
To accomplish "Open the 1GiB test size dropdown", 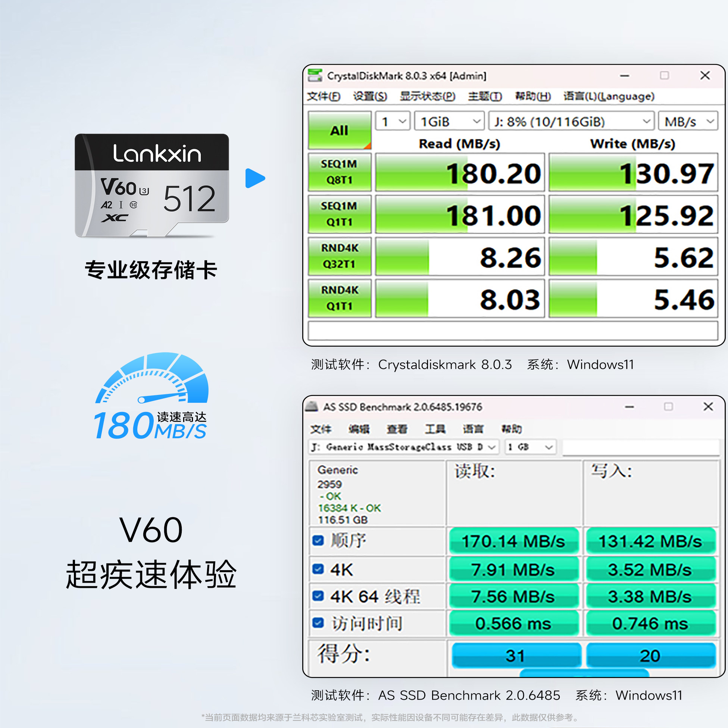I will click(x=449, y=121).
